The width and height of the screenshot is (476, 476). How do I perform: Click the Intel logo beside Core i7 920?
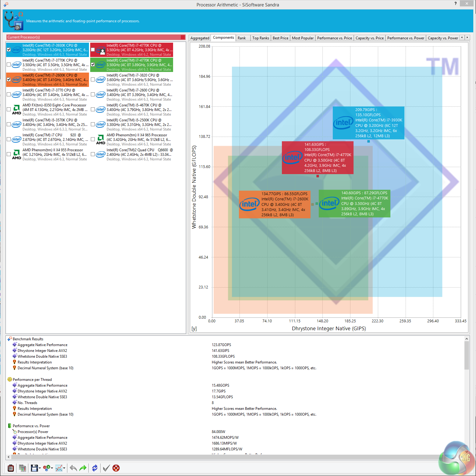coord(16,139)
